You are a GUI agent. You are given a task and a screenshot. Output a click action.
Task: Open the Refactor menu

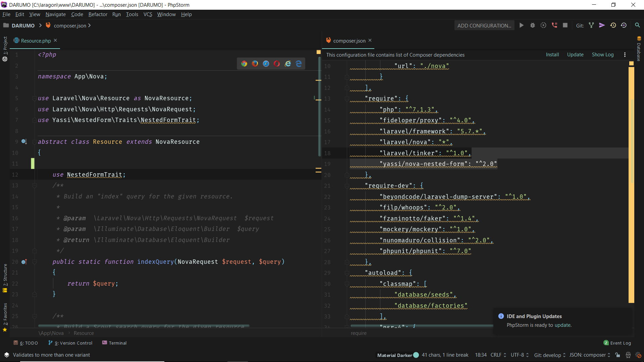tap(98, 14)
